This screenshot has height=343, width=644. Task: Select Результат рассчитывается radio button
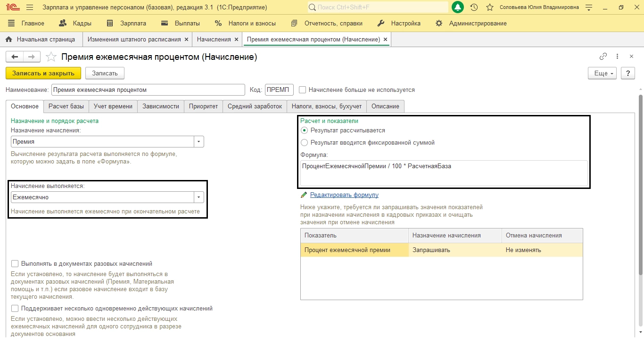pyautogui.click(x=304, y=131)
